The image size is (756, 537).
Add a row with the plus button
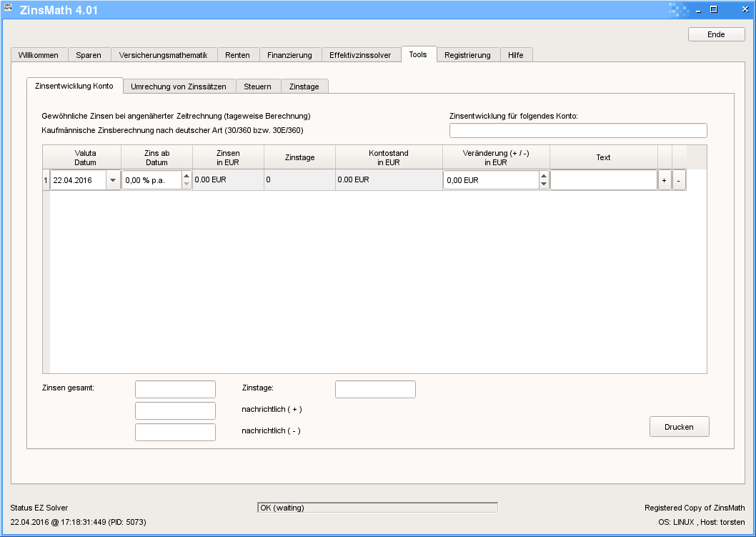click(664, 181)
